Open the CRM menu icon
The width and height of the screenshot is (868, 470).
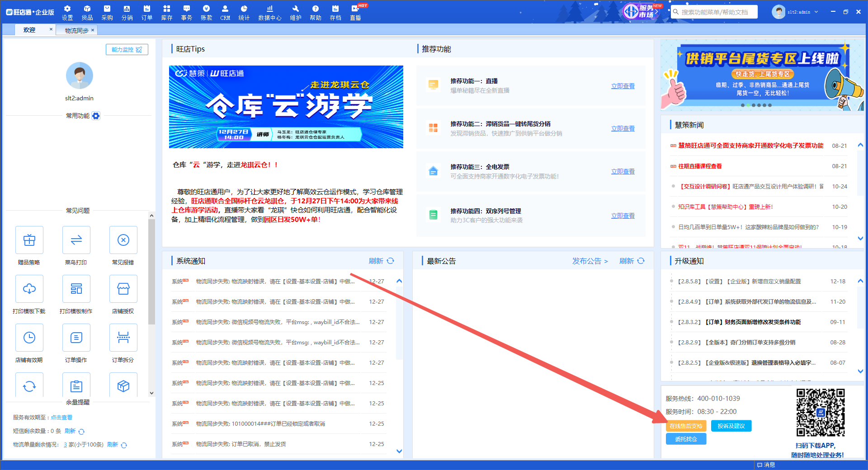coord(225,13)
